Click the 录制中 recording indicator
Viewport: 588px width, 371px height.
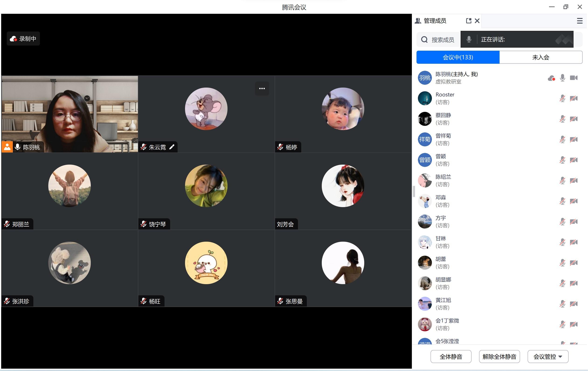[x=23, y=39]
